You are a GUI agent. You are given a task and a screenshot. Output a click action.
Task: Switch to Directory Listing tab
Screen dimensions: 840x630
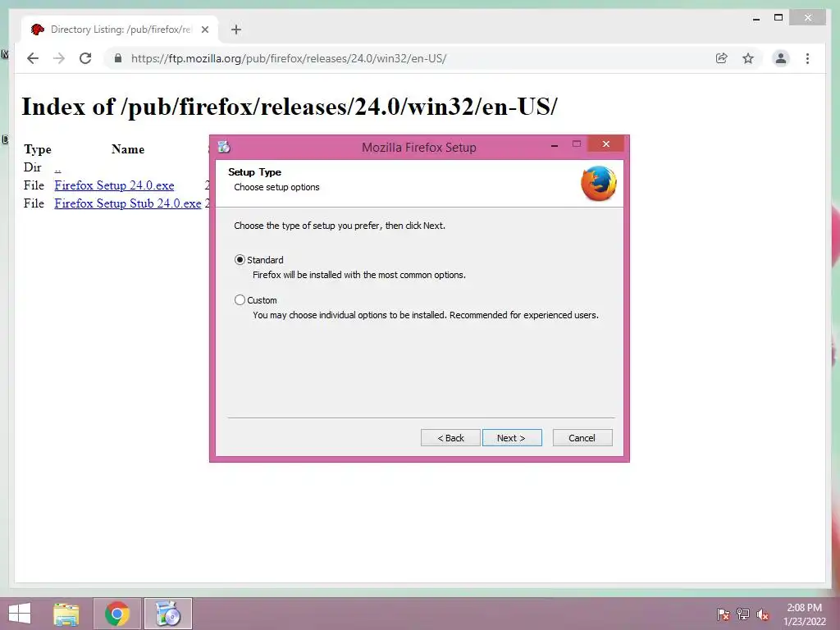click(x=120, y=30)
